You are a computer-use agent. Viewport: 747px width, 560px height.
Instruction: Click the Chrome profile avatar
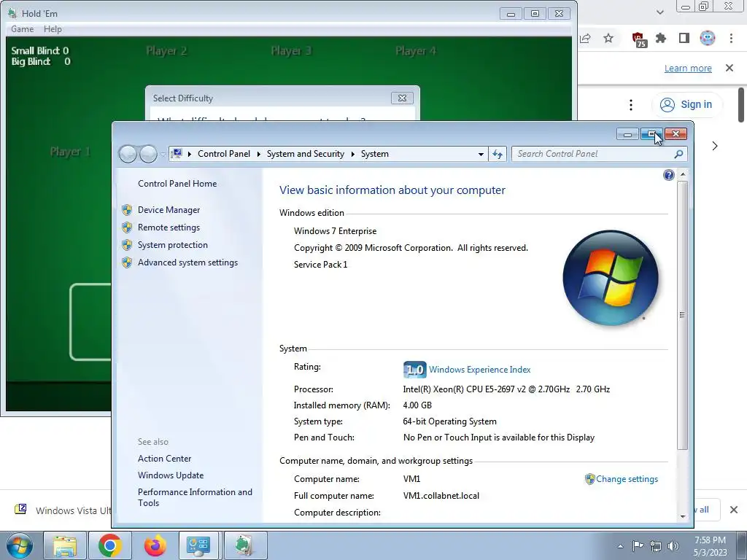[x=708, y=38]
